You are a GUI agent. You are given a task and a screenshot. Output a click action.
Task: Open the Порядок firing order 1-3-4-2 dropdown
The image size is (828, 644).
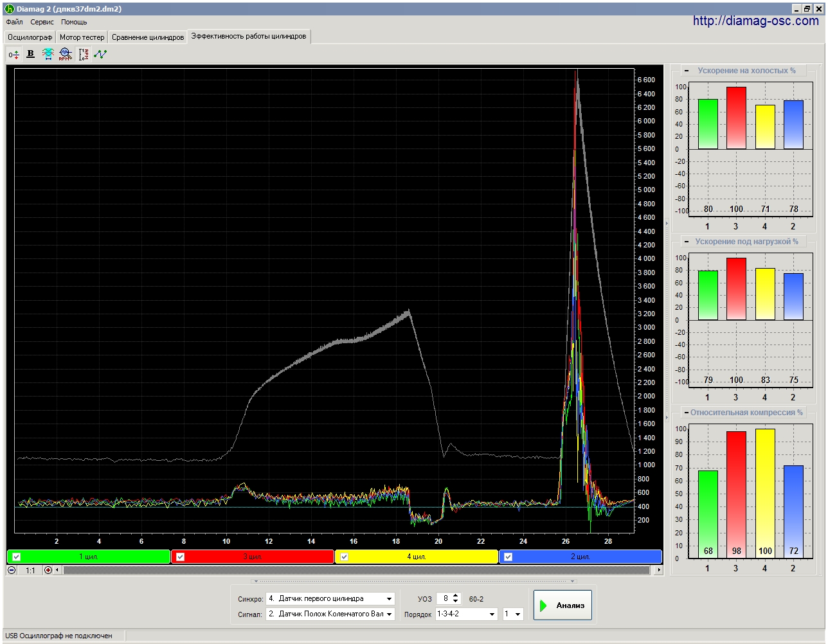tap(467, 614)
